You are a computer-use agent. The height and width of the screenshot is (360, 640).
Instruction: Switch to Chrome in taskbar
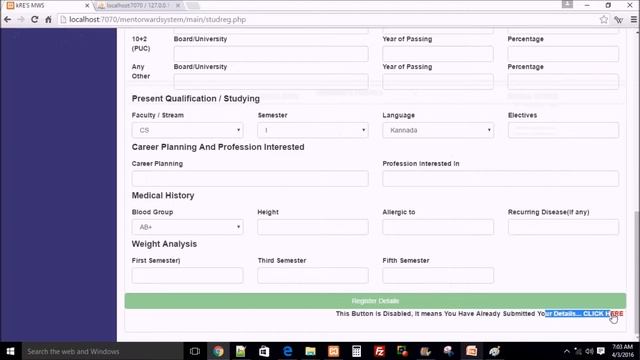[x=218, y=351]
